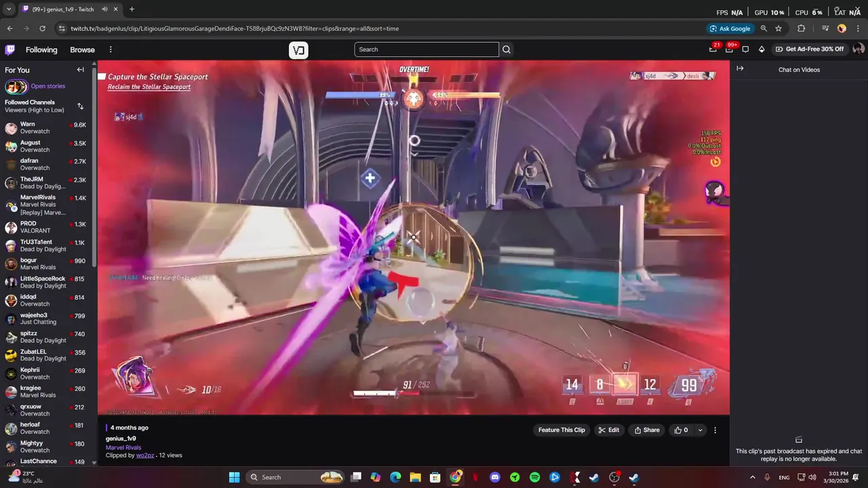
Task: Bookmark this page with the star
Action: coord(778,28)
